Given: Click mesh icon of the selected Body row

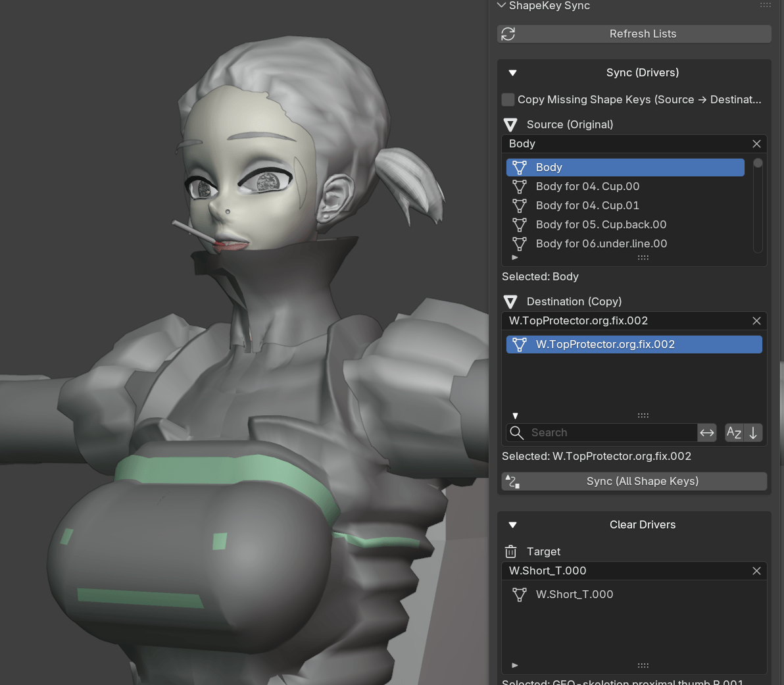Looking at the screenshot, I should [520, 167].
